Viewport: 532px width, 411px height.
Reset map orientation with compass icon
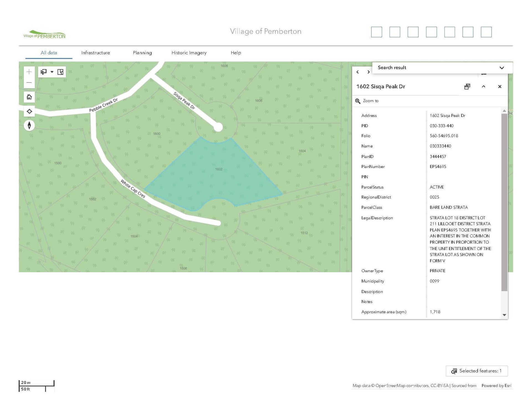coord(29,125)
